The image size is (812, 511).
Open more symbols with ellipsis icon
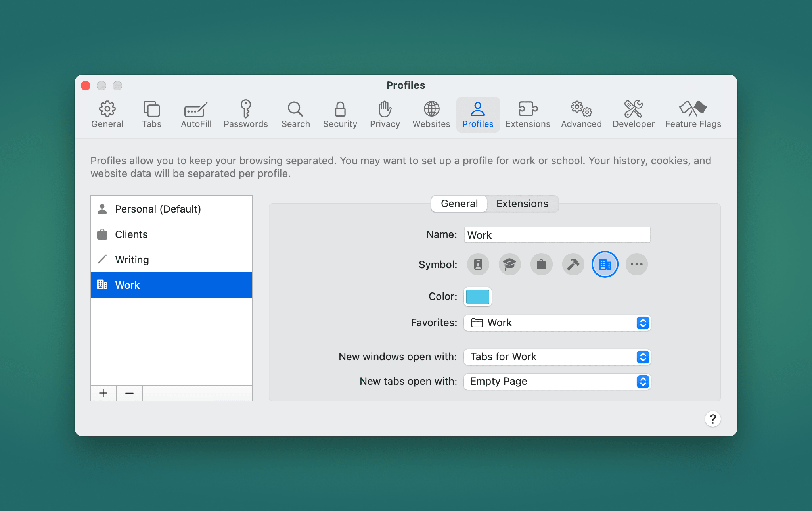tap(637, 264)
